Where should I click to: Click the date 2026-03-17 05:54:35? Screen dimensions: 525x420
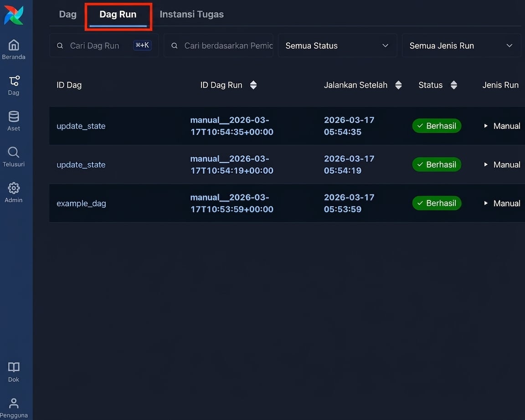point(349,126)
